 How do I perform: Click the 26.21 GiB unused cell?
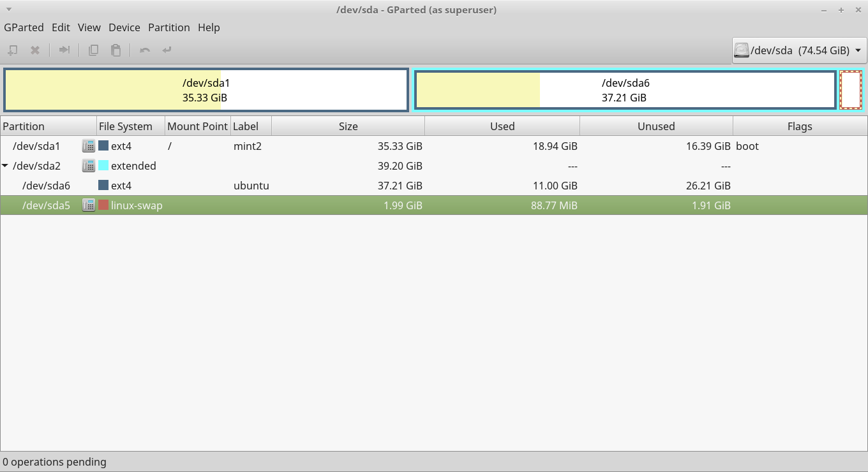(x=708, y=186)
